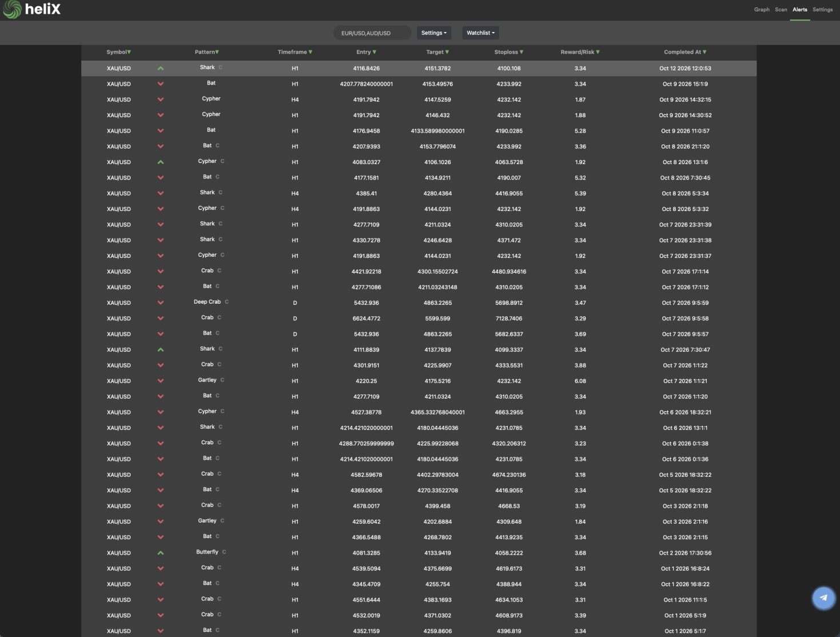Click reward/risk value 5.39

[580, 193]
